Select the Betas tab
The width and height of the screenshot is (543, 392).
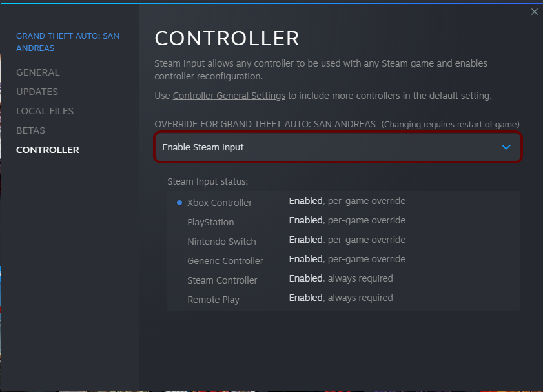tap(30, 130)
